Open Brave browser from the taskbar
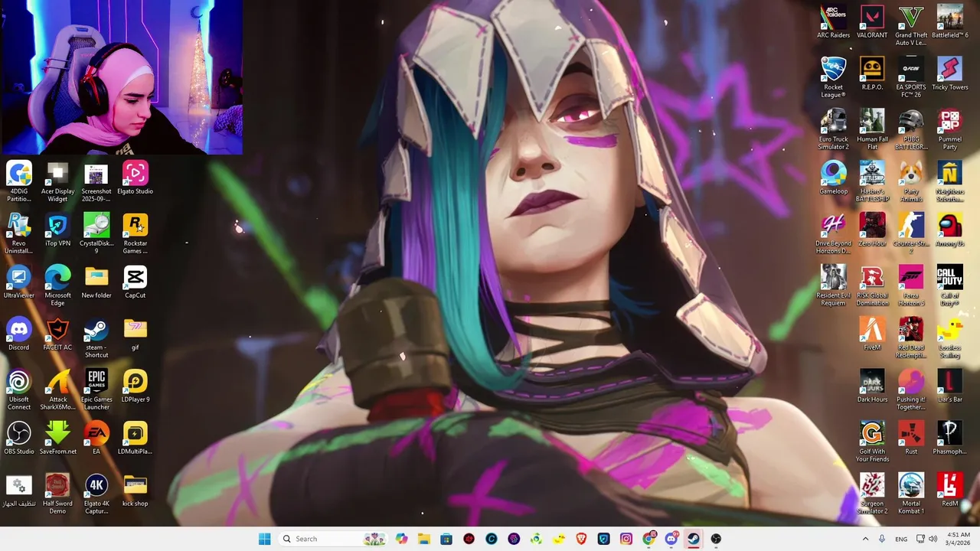980x551 pixels. click(x=581, y=539)
